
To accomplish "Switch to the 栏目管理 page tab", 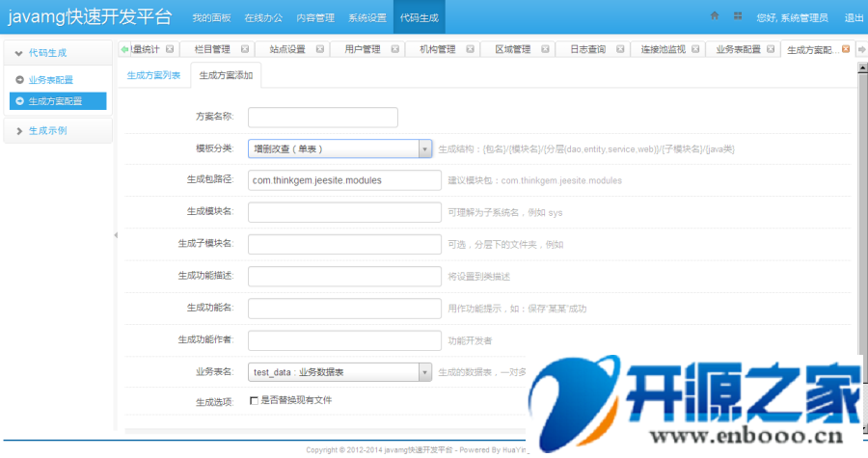I will pos(212,49).
